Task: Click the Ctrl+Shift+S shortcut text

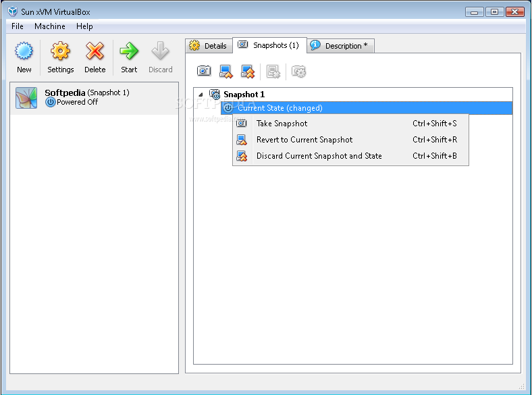Action: [x=435, y=123]
